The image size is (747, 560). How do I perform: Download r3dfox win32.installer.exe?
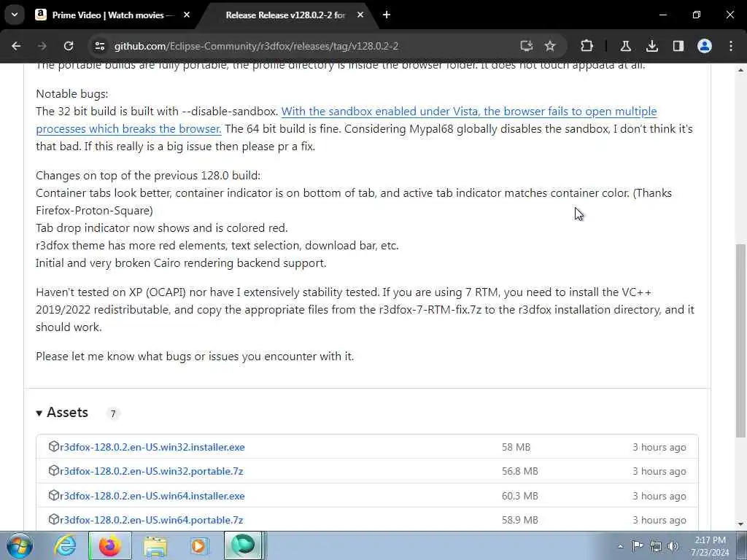tap(152, 447)
